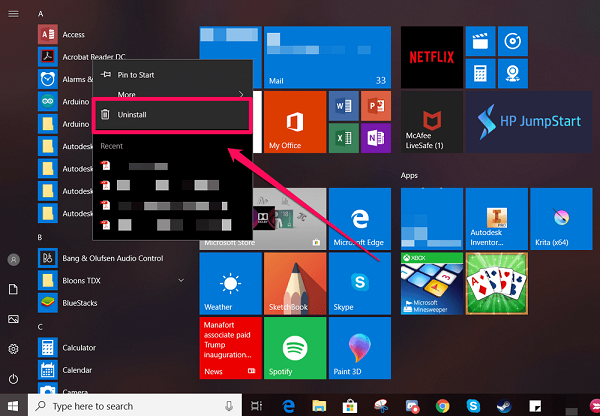Open the Netflix tile
The width and height of the screenshot is (600, 416).
(x=431, y=54)
